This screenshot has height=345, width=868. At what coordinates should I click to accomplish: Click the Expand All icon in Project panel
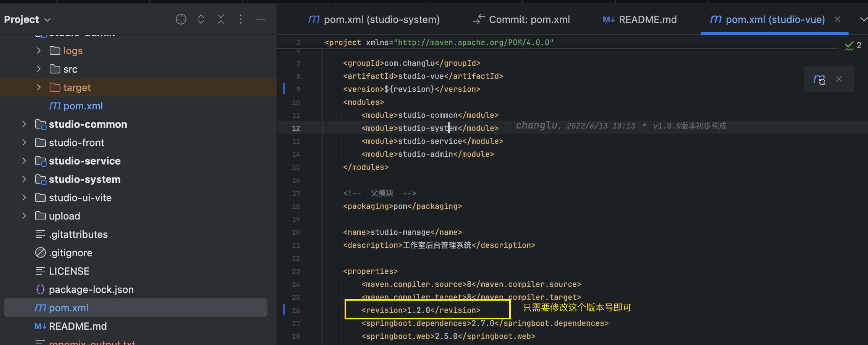(201, 19)
